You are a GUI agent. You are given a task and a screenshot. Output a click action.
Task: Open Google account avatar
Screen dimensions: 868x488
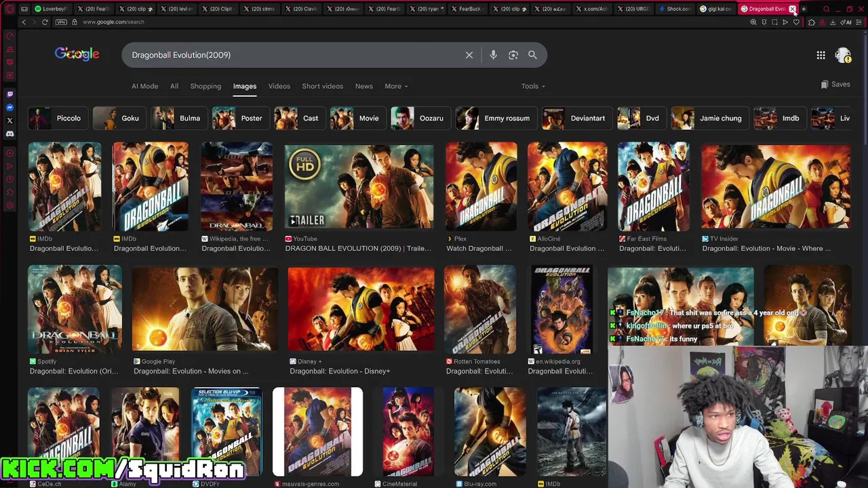843,55
